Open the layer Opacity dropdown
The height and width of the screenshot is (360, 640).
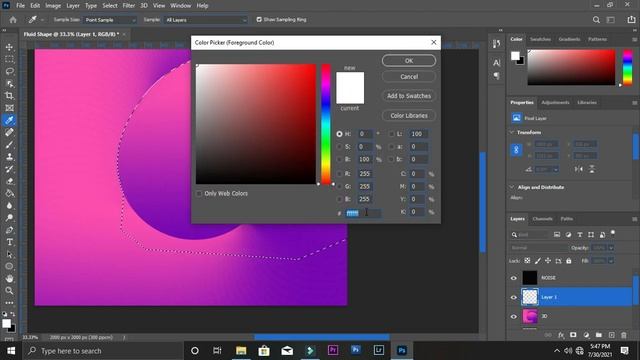[x=611, y=248]
